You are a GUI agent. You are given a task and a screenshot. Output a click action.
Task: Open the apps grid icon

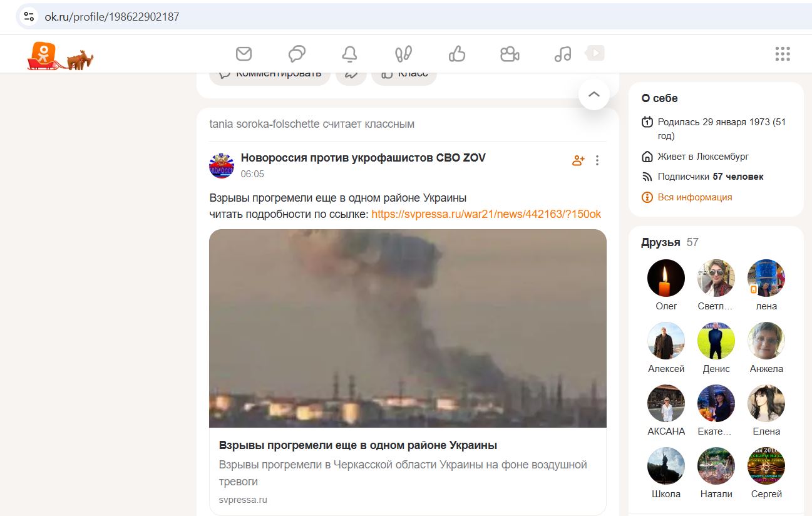pyautogui.click(x=783, y=54)
